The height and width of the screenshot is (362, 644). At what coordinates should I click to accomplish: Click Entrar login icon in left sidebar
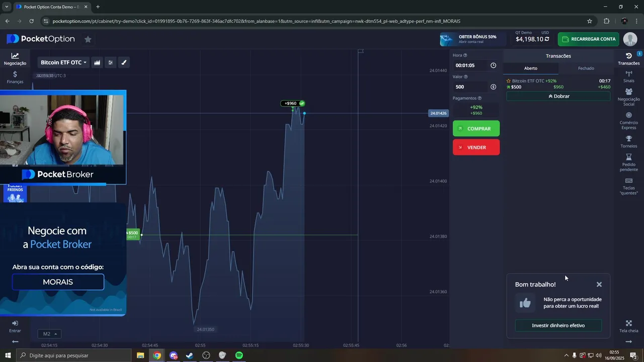click(x=15, y=326)
